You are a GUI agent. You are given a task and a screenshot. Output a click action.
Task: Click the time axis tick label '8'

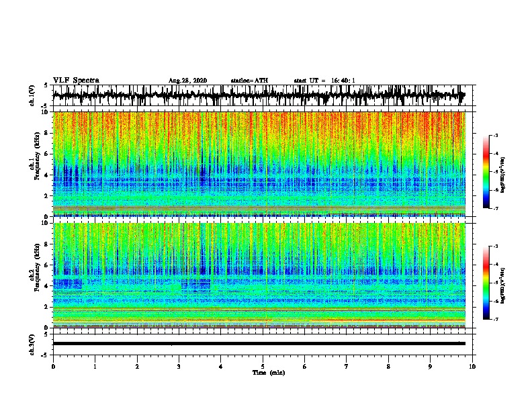click(388, 367)
